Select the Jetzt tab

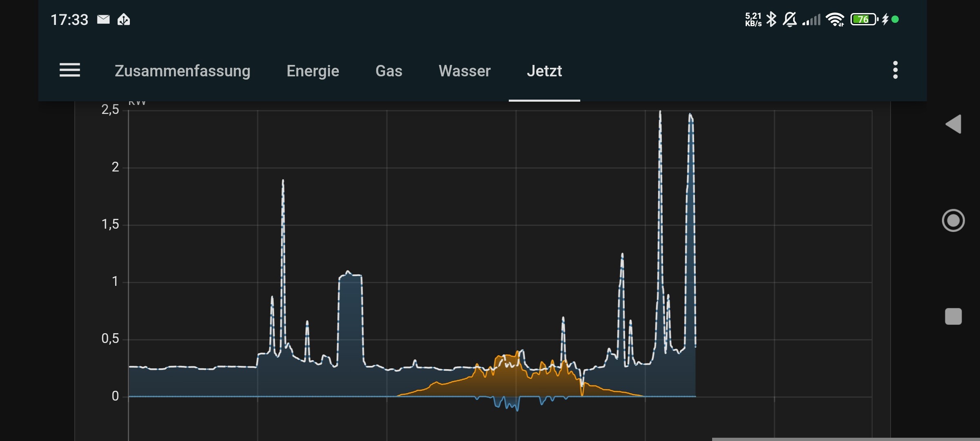click(x=544, y=71)
